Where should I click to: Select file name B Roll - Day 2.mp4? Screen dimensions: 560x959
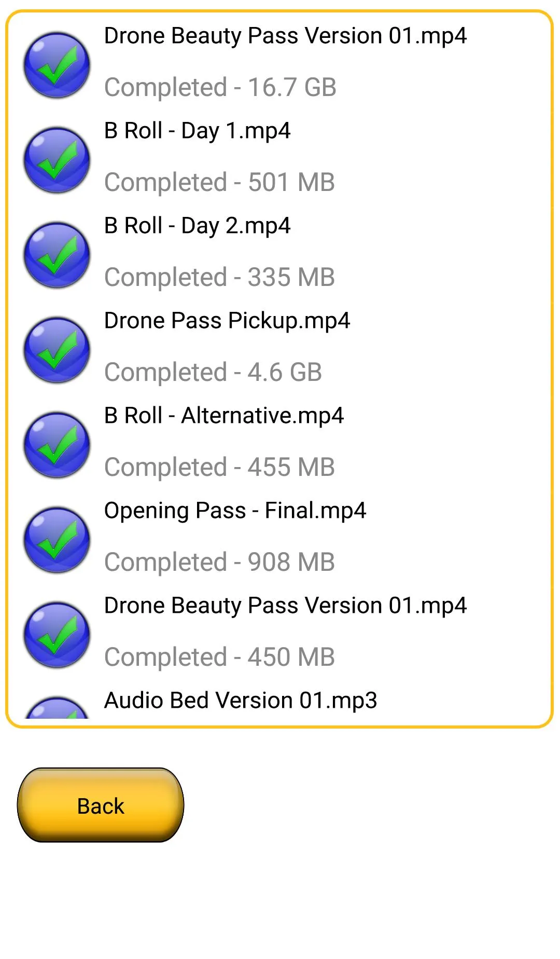[x=197, y=226]
